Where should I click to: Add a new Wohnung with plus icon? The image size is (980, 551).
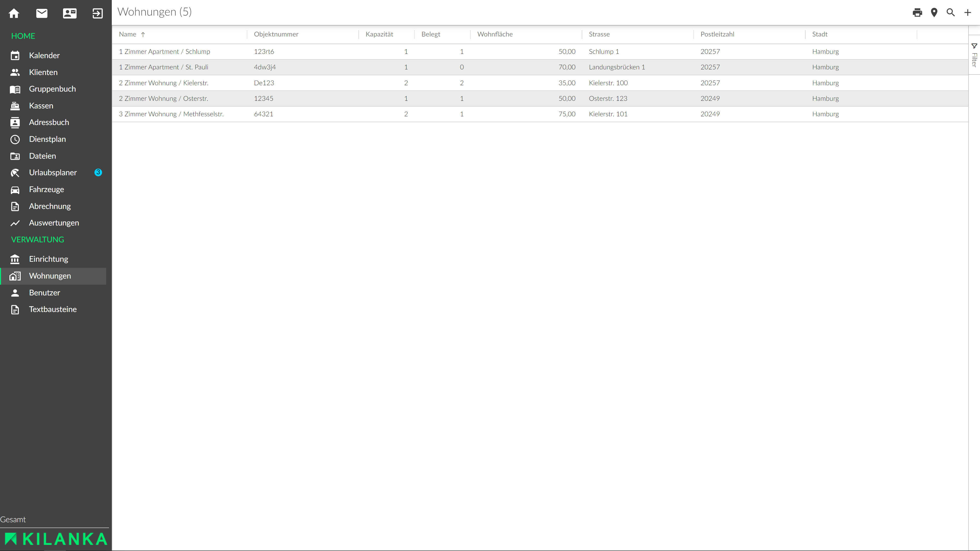967,12
